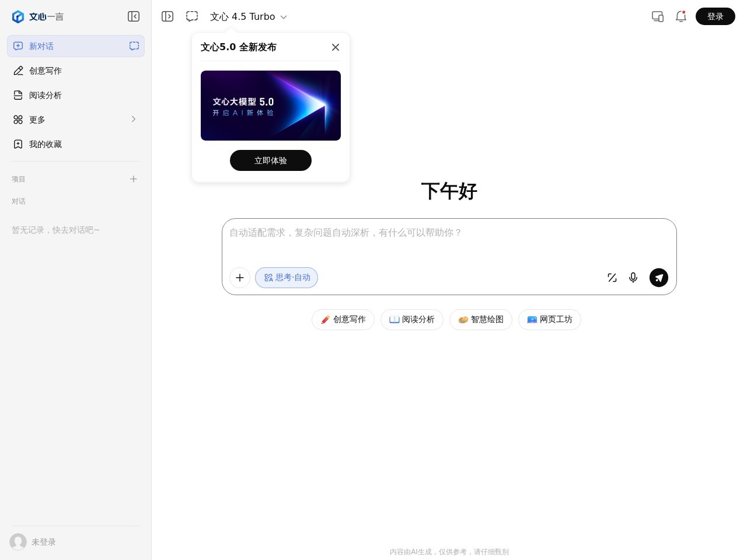This screenshot has width=747, height=560.
Task: Open the 文心大模型 5.0 banner image
Action: click(271, 106)
